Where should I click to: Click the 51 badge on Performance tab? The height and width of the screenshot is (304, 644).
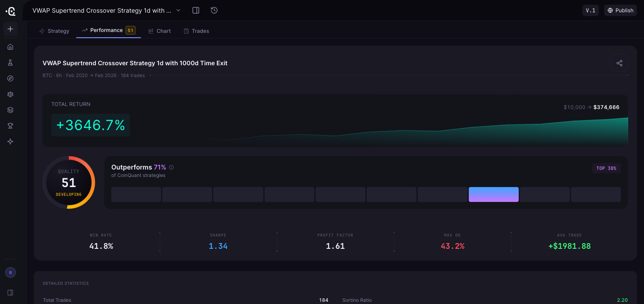[x=131, y=30]
